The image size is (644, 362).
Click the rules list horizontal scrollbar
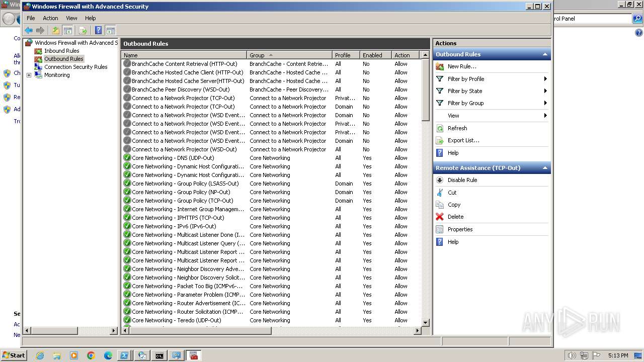[200, 330]
